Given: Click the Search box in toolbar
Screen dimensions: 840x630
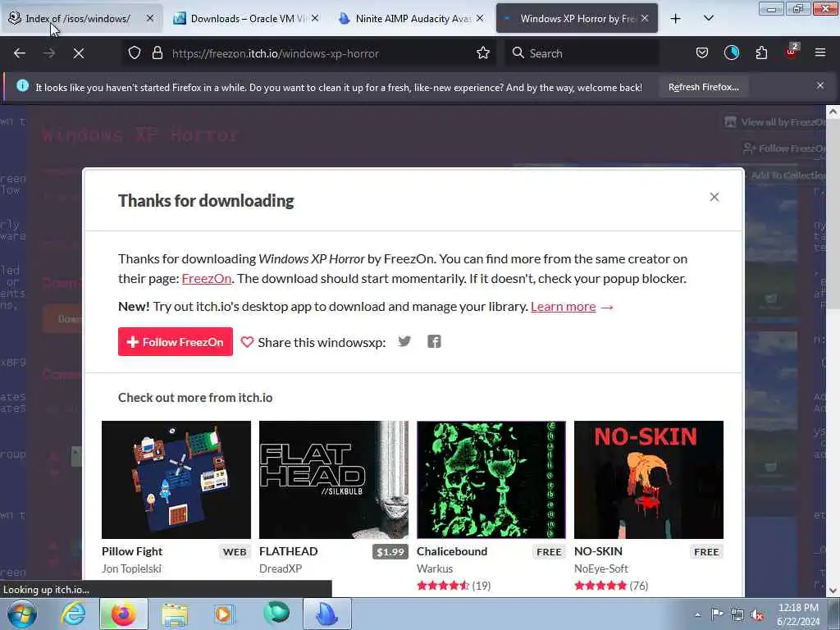Looking at the screenshot, I should click(x=582, y=53).
